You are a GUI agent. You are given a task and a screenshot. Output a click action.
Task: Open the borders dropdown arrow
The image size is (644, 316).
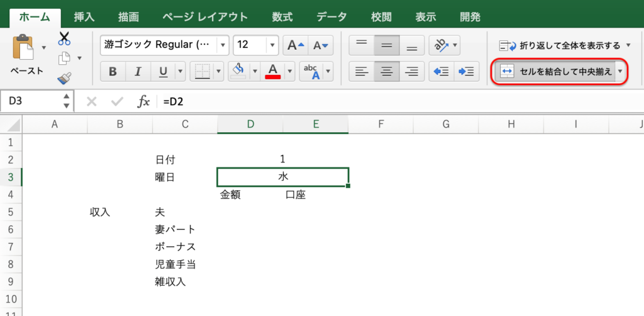(219, 71)
